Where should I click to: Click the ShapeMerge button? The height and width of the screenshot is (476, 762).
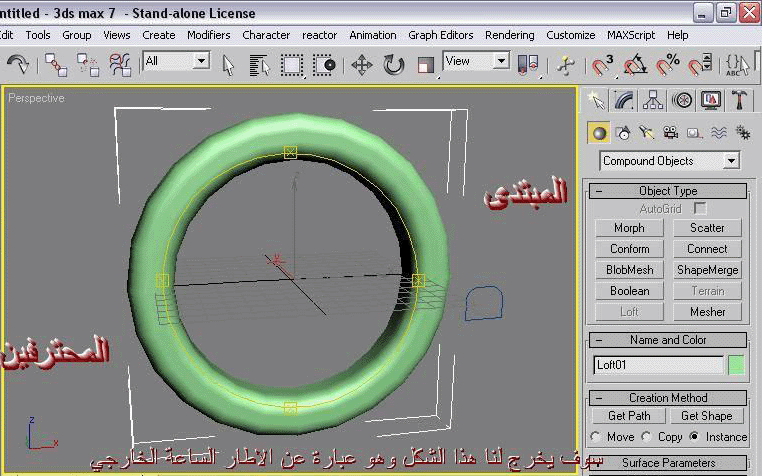click(708, 270)
